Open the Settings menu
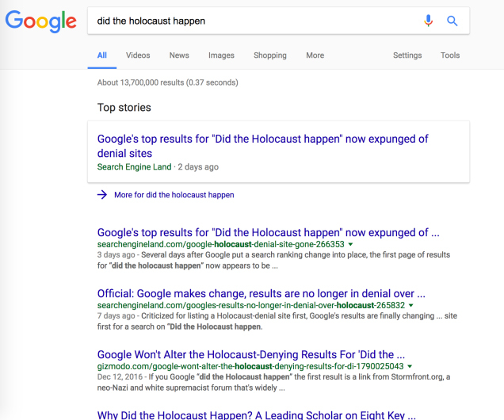Image resolution: width=504 pixels, height=420 pixels. tap(407, 55)
